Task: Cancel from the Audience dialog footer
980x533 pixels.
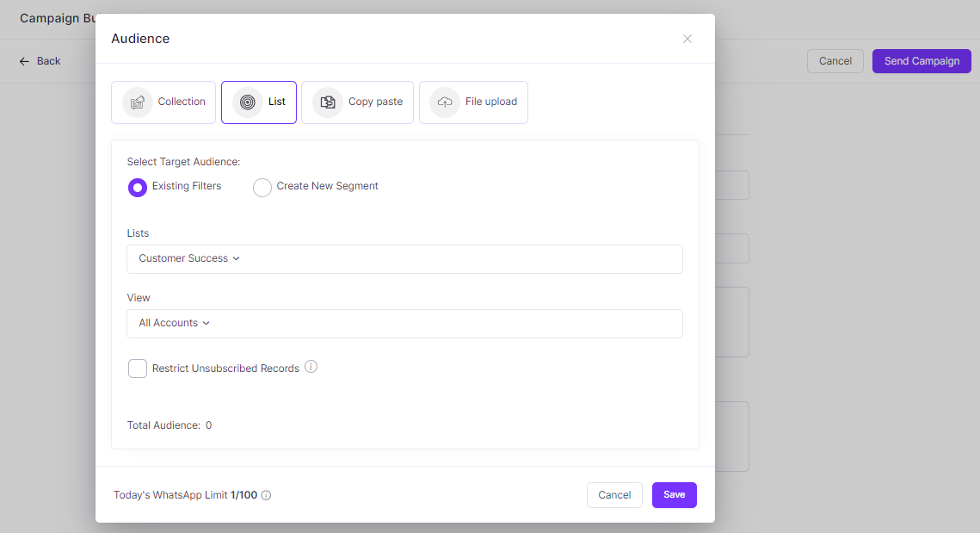Action: click(614, 495)
